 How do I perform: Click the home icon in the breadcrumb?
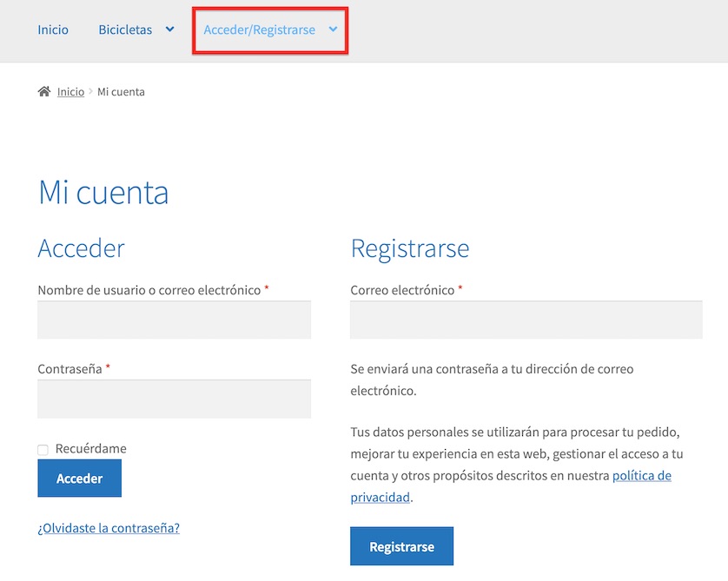click(x=44, y=91)
